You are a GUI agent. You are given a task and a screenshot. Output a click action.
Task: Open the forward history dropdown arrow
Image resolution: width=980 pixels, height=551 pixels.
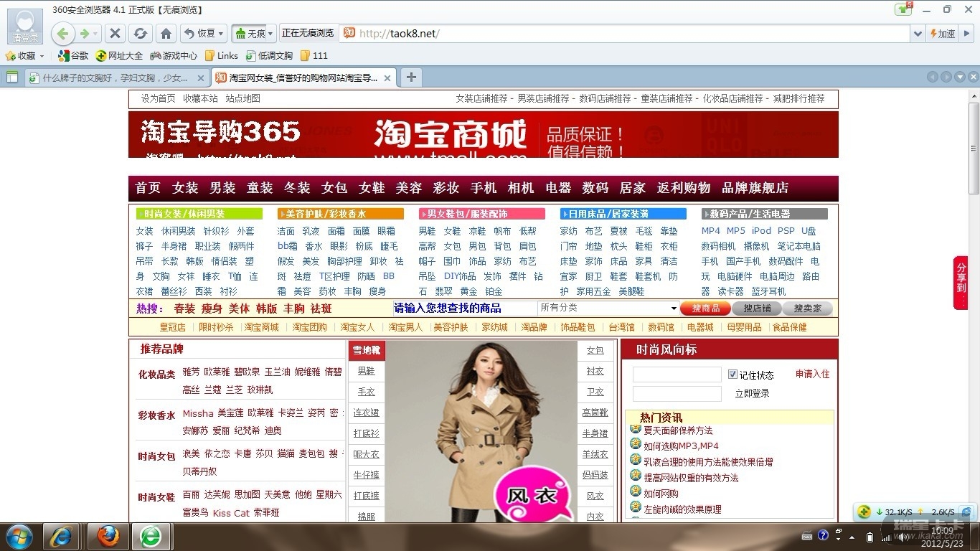[x=96, y=33]
